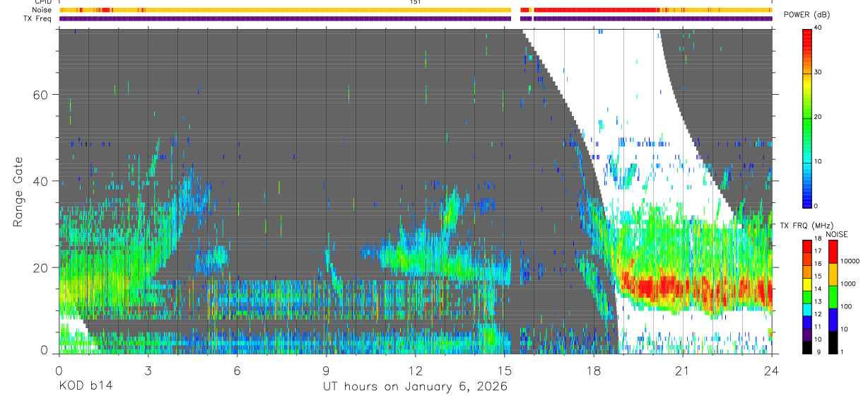Click the 15 tick on UT hours axis
The height and width of the screenshot is (401, 868).
[x=504, y=369]
